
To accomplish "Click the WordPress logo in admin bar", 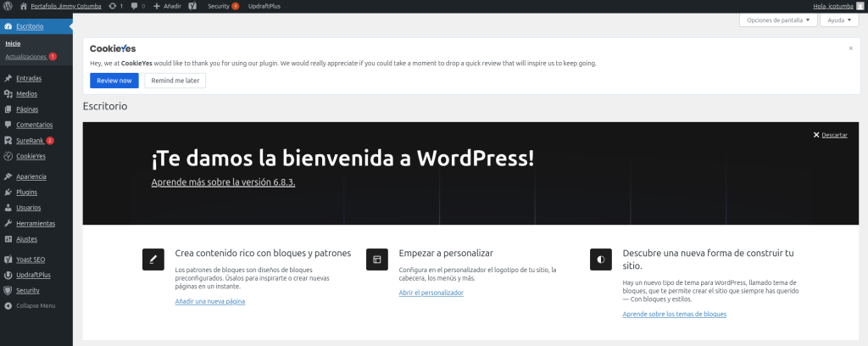I will point(8,6).
